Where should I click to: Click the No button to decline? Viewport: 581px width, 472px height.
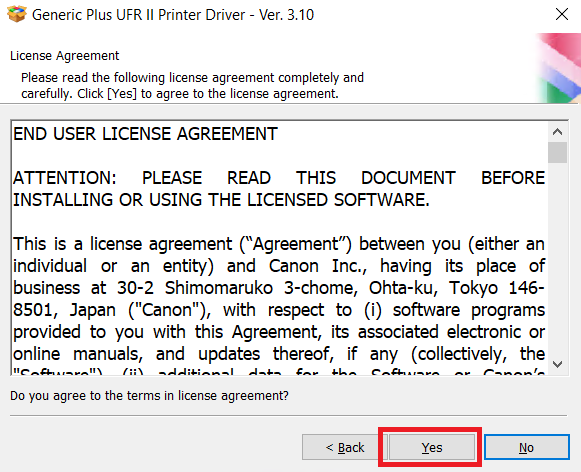point(527,447)
